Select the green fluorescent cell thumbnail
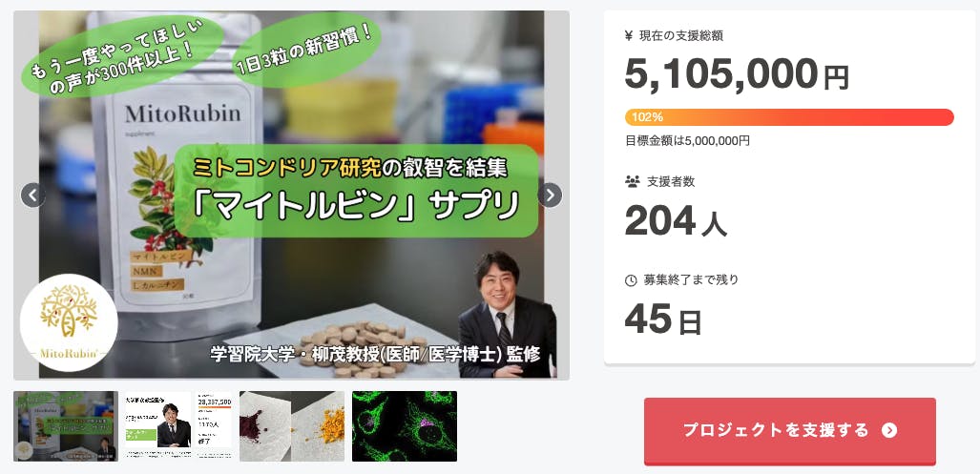This screenshot has height=474, width=980. [405, 426]
